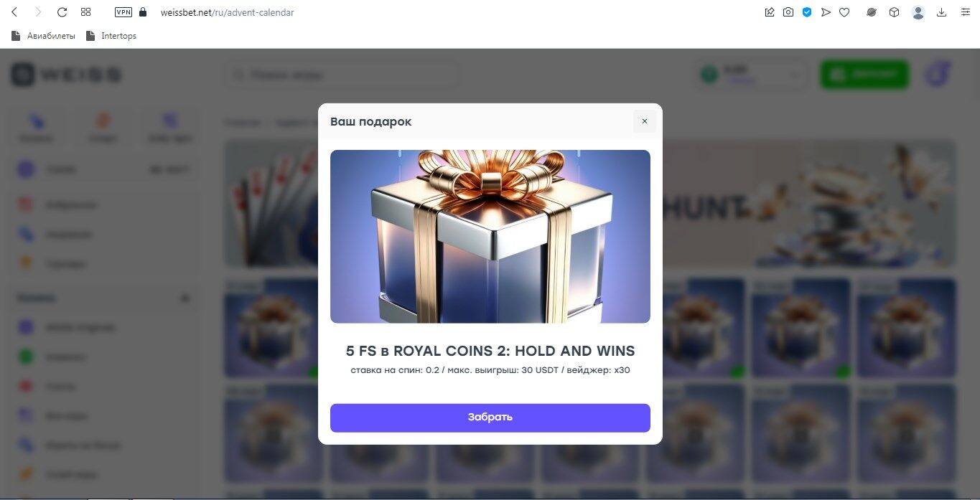The width and height of the screenshot is (980, 500).
Task: Close the Ваш подарок dialog
Action: point(644,121)
